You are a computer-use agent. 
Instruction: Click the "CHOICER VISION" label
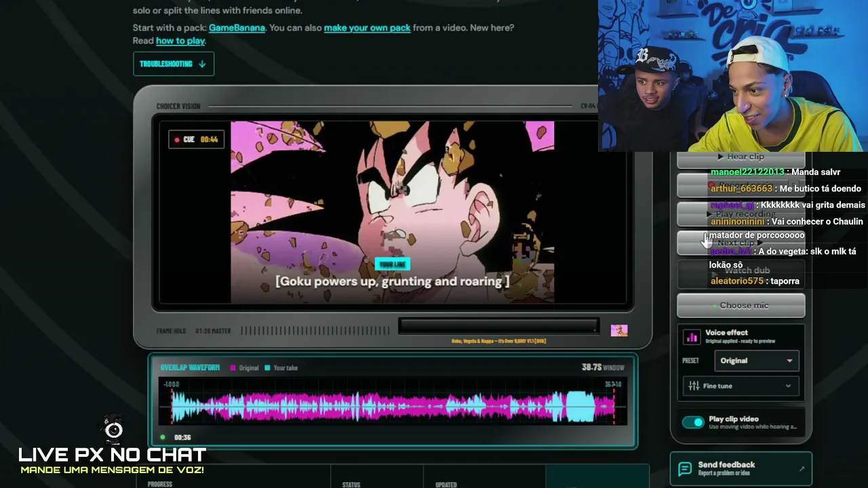pyautogui.click(x=178, y=106)
